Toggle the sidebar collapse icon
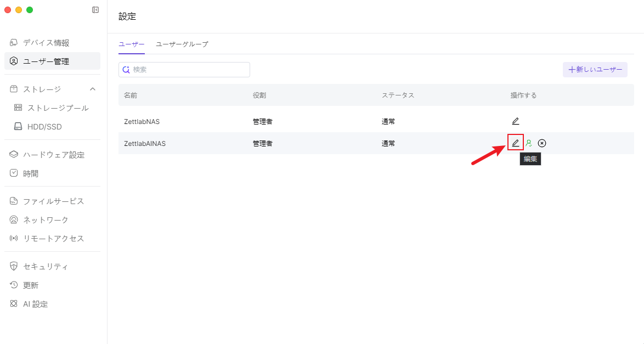The width and height of the screenshot is (644, 344). pos(95,10)
